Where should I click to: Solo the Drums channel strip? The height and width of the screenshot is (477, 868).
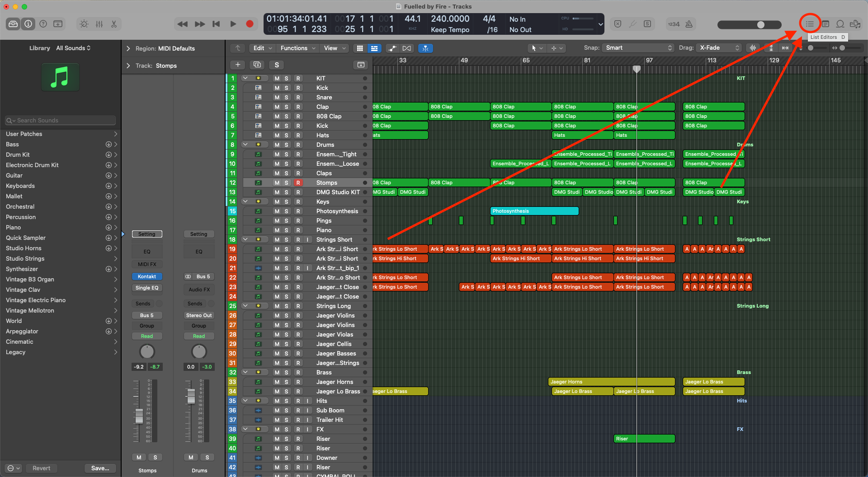click(207, 457)
